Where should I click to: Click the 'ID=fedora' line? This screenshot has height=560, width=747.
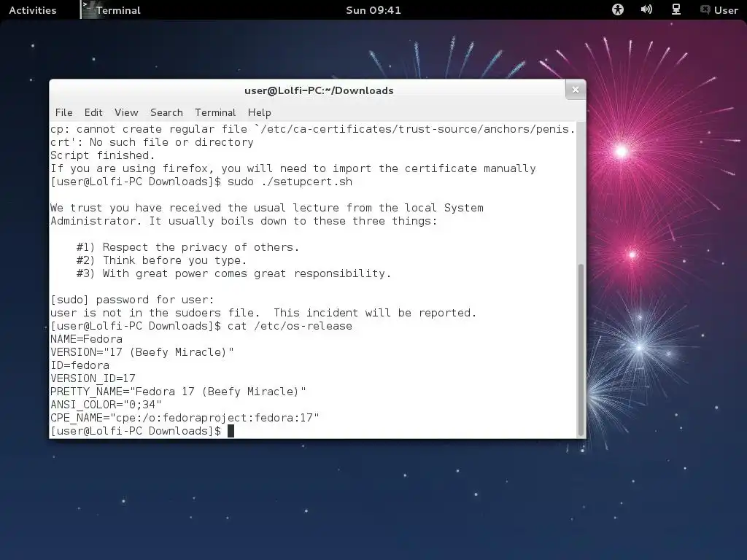tap(80, 365)
